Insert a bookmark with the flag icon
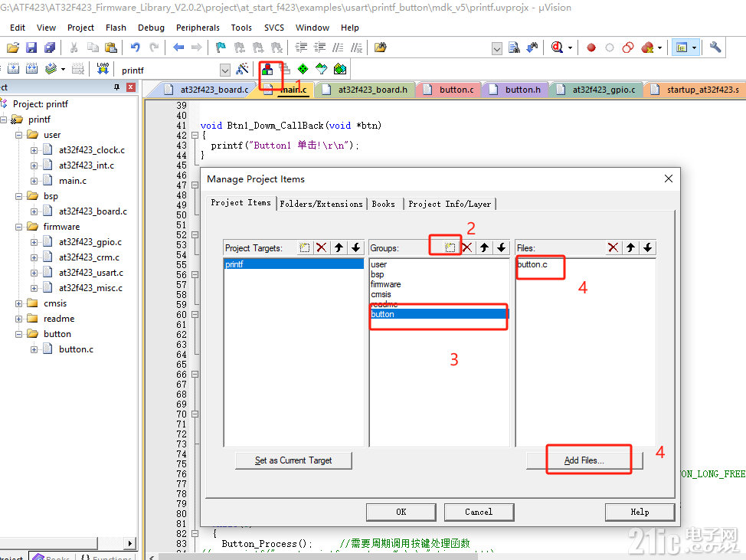This screenshot has height=560, width=746. pyautogui.click(x=221, y=47)
